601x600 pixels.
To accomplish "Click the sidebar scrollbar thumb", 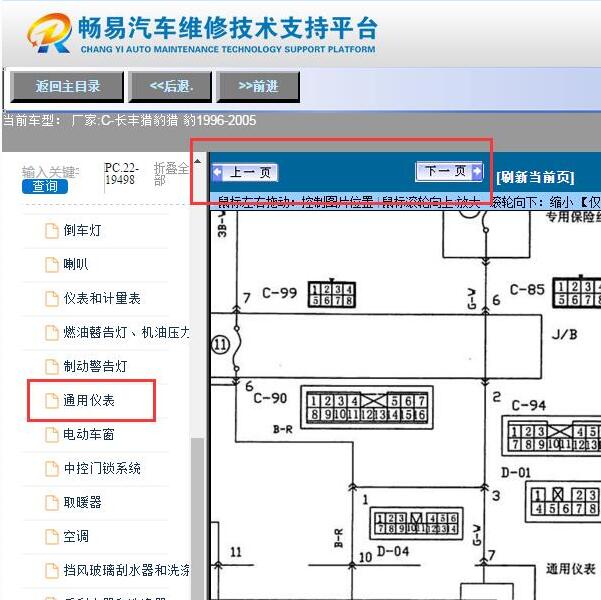I will (x=197, y=519).
